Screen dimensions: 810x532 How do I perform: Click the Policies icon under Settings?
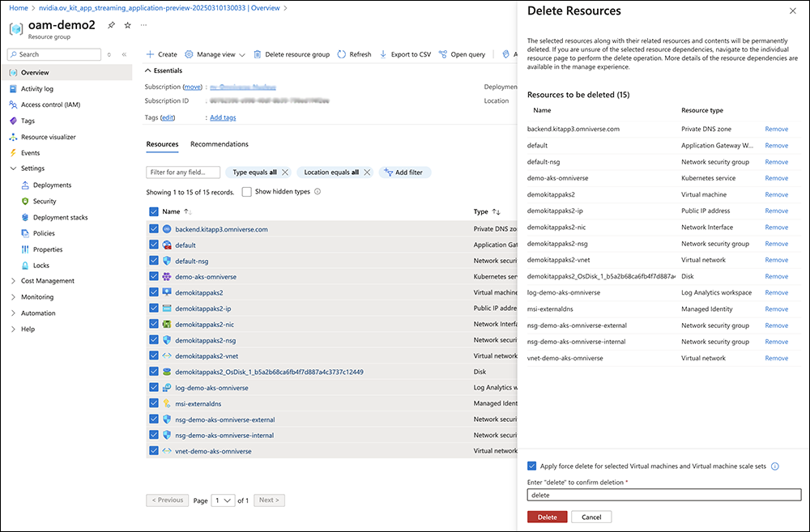point(25,233)
